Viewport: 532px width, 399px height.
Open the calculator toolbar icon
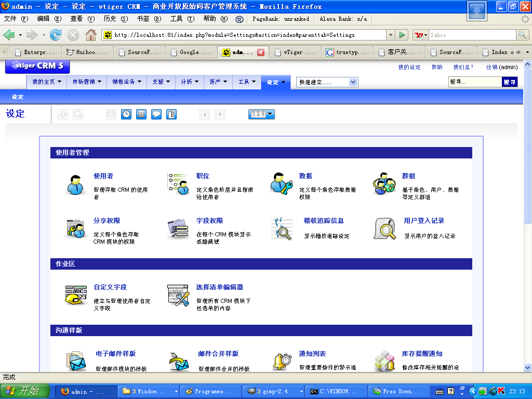pos(141,114)
